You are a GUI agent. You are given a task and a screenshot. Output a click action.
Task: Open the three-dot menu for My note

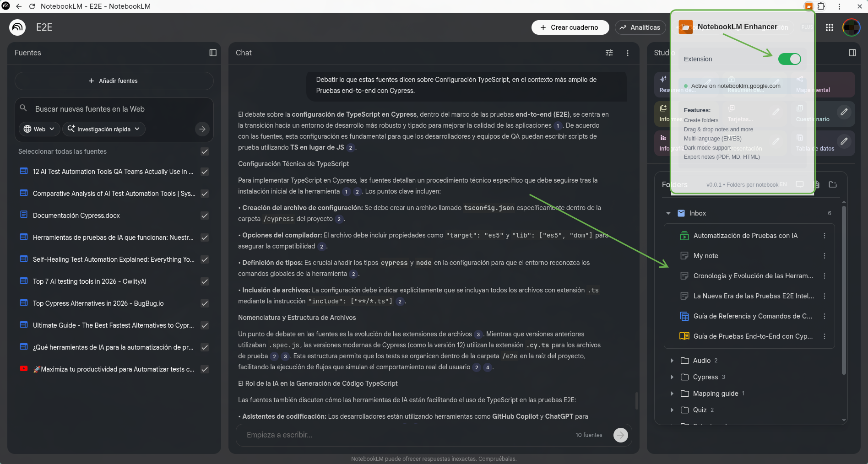coord(825,256)
